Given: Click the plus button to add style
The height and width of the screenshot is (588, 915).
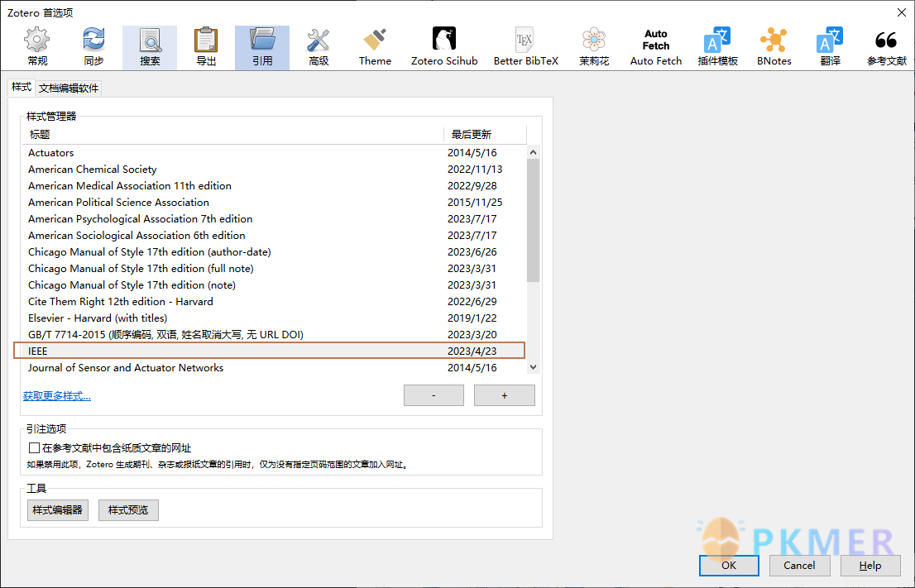Looking at the screenshot, I should coord(504,395).
